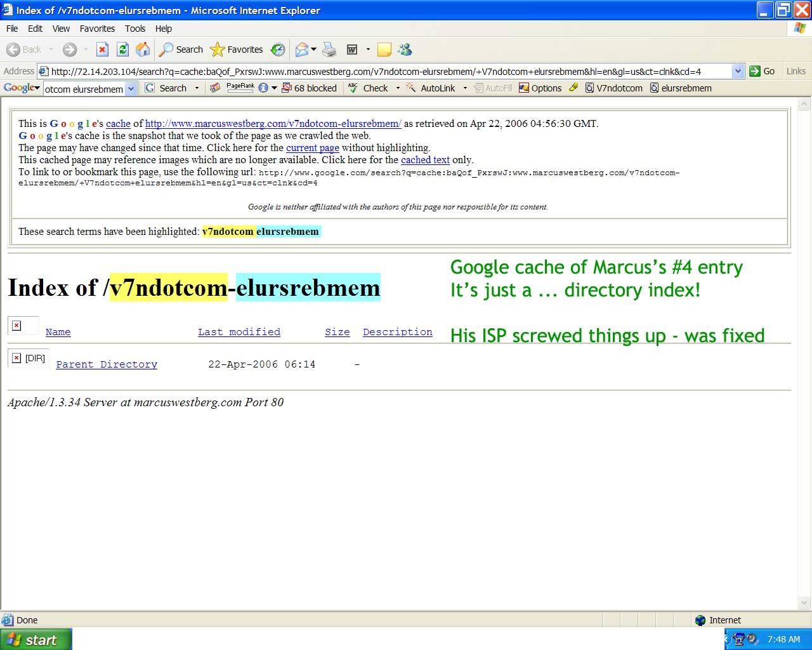Click the Internet zone status indicator
Screen dimensions: 812x650
[x=719, y=620]
